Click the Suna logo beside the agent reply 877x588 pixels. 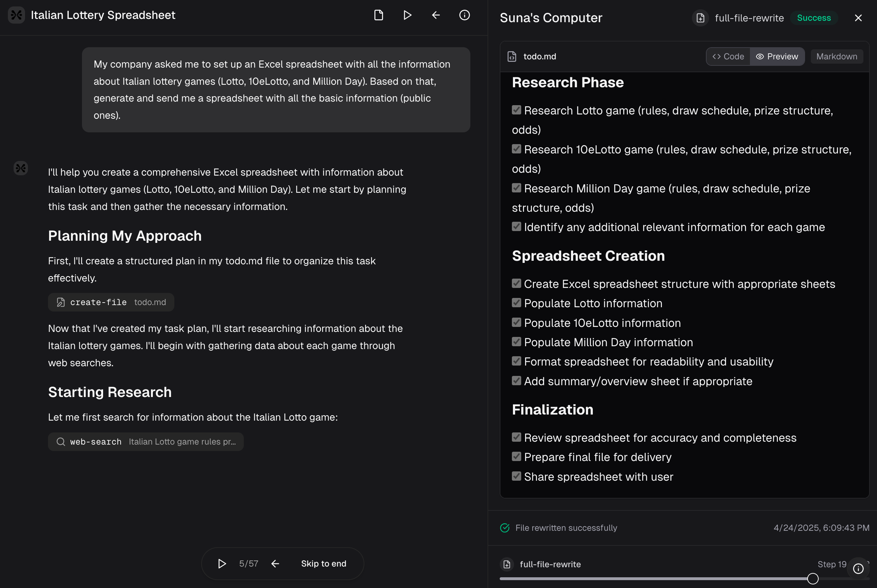click(21, 168)
